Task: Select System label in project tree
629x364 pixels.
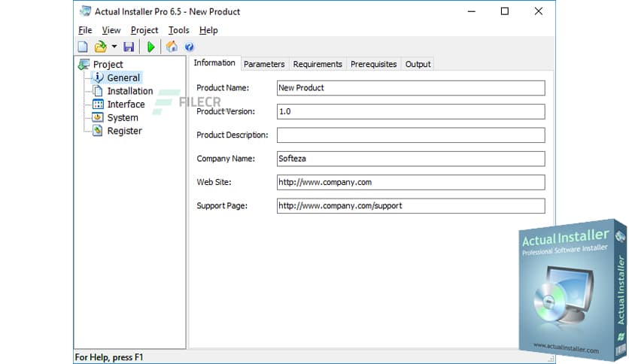Action: (123, 117)
